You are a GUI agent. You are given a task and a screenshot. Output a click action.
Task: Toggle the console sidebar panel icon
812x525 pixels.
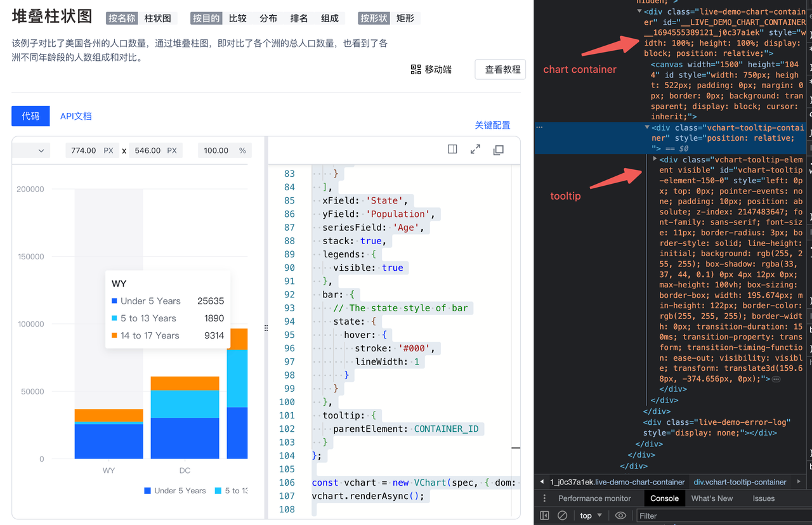tap(544, 515)
